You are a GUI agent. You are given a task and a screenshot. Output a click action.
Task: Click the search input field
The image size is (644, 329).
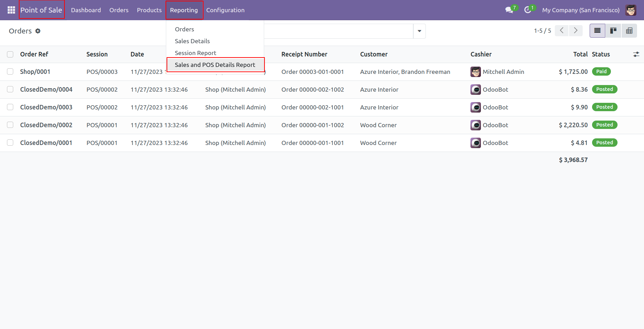pos(338,31)
